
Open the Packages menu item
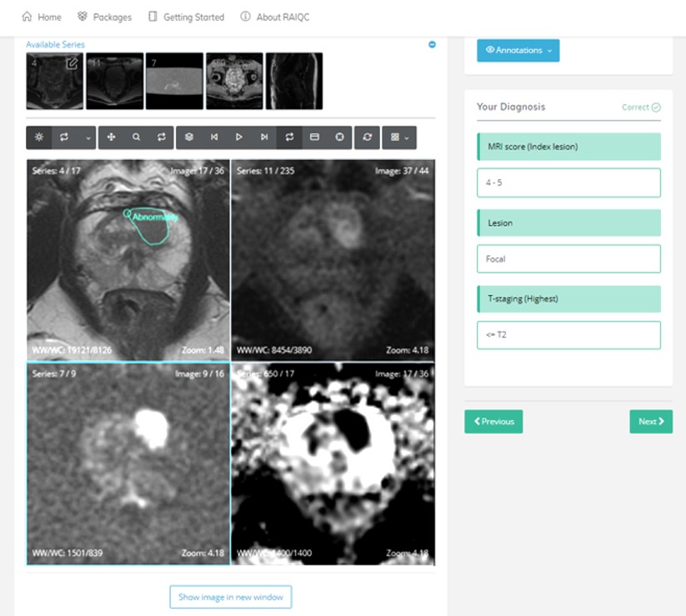[104, 17]
